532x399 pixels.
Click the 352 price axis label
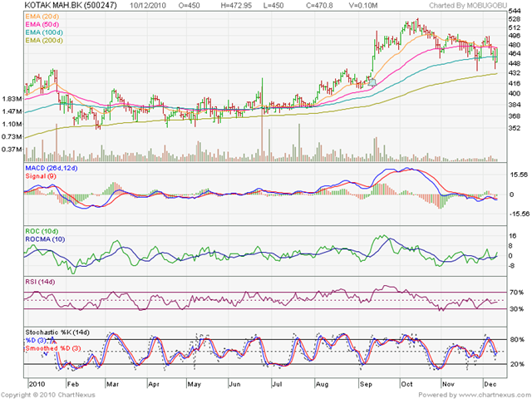515,128
